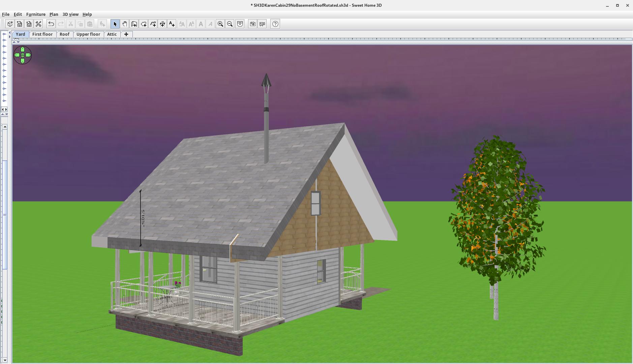633x364 pixels.
Task: Open the 3D view menu
Action: (70, 14)
